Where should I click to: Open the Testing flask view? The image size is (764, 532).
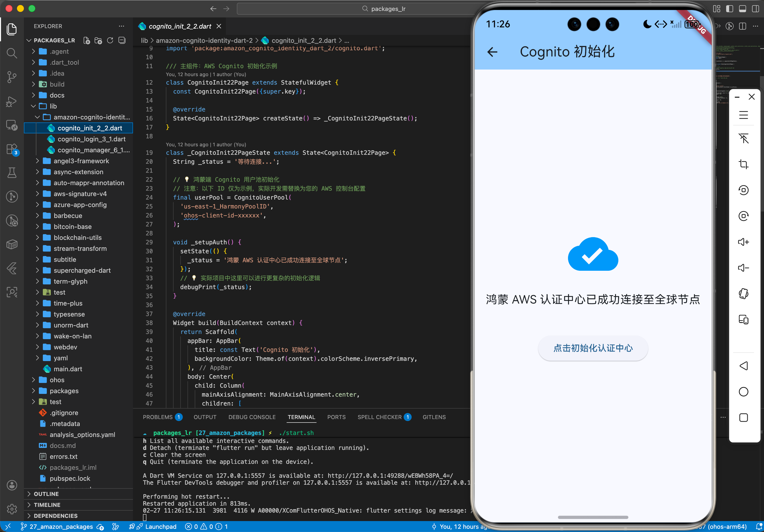pos(12,173)
